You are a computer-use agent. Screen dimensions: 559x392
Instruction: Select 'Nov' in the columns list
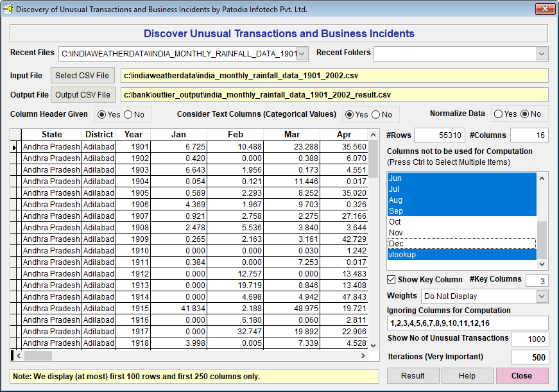(x=395, y=233)
